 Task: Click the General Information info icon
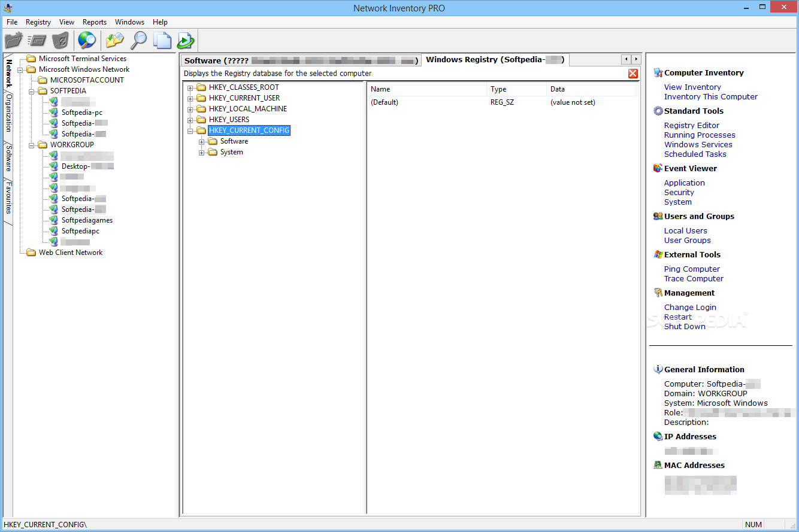658,369
